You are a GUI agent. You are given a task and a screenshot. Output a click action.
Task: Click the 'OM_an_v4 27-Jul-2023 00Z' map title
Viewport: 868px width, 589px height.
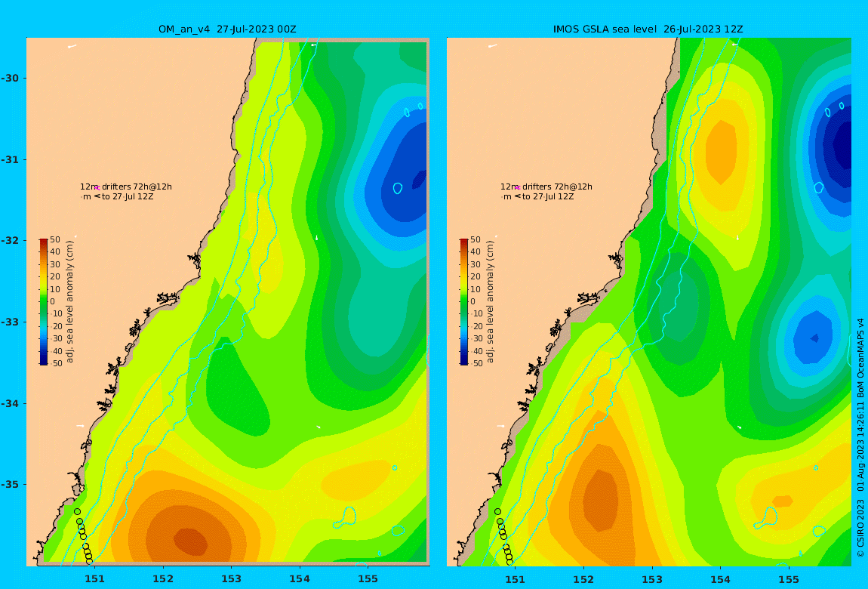pyautogui.click(x=227, y=29)
